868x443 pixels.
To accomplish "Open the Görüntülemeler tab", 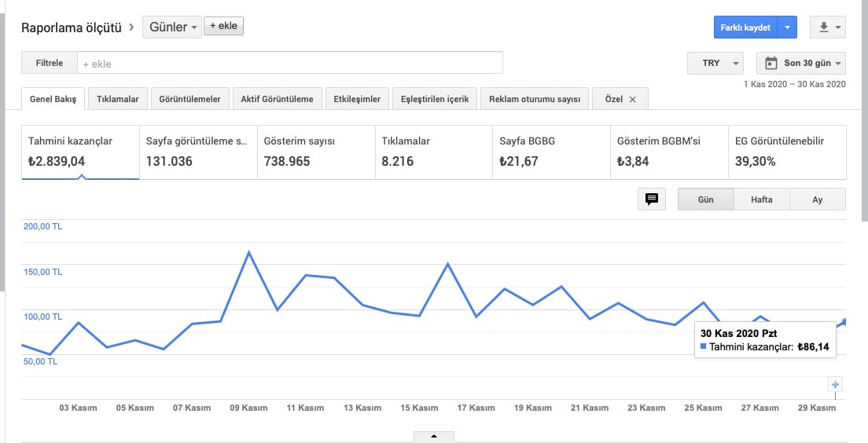I will click(x=190, y=99).
